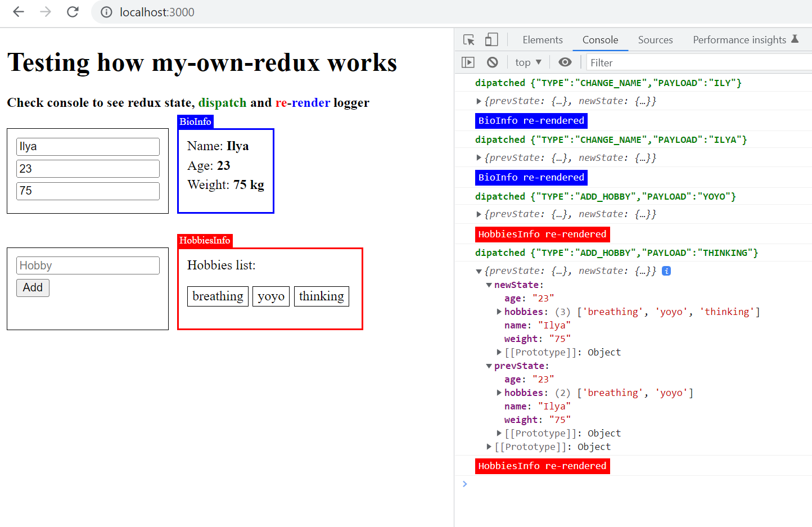Collapse the newState tree node
The width and height of the screenshot is (812, 527).
[x=489, y=285]
